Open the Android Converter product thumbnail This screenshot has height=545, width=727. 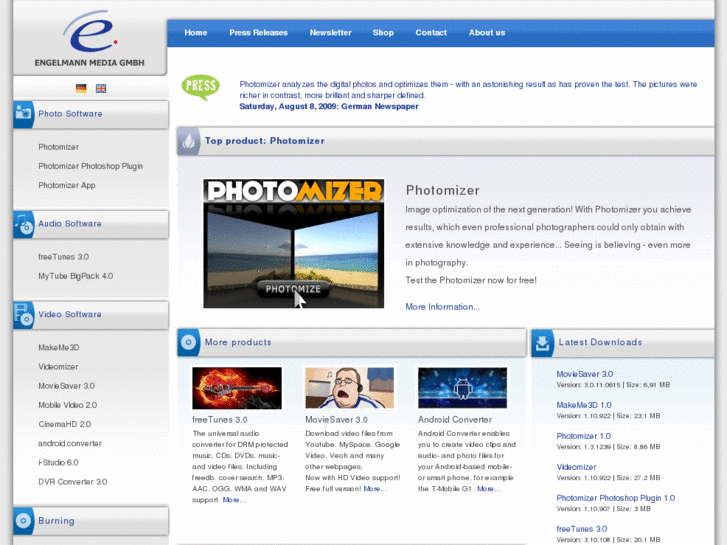462,388
